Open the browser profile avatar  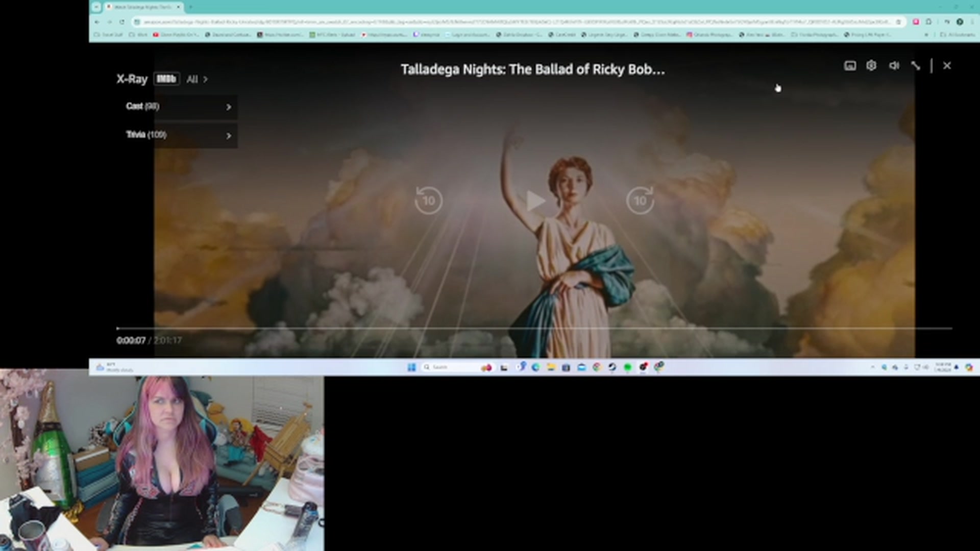960,22
